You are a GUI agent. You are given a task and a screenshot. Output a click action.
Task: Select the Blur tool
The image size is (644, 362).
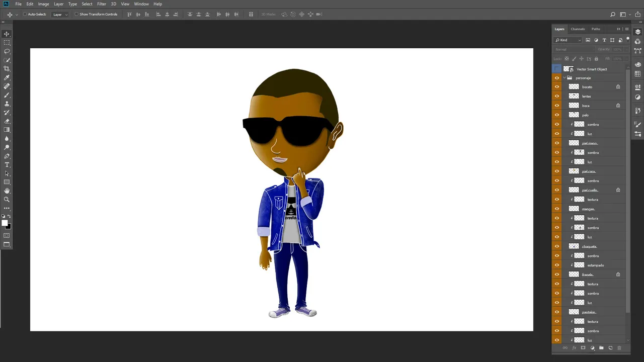pos(7,139)
